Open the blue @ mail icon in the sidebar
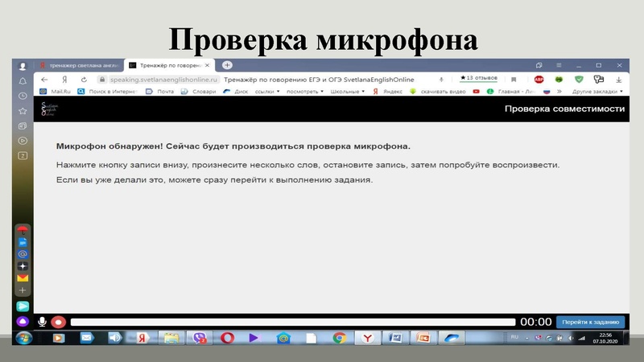This screenshot has width=644, height=362. point(23,254)
